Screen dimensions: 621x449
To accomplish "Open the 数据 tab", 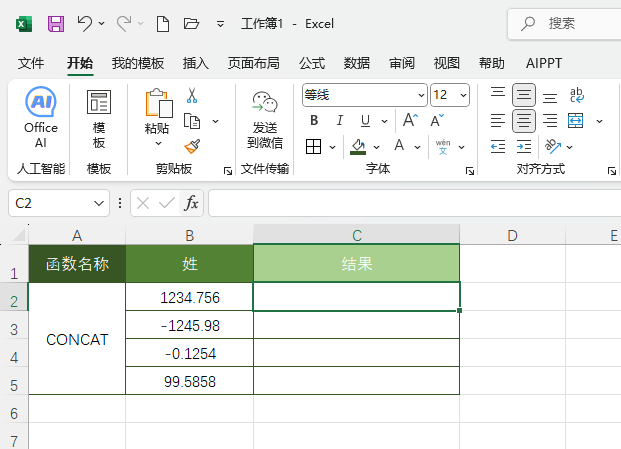I will [x=356, y=63].
